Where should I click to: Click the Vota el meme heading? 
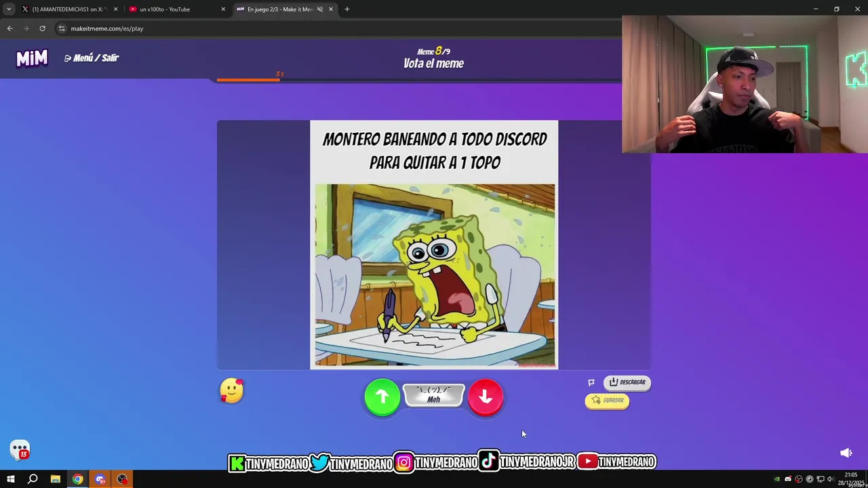tap(433, 64)
